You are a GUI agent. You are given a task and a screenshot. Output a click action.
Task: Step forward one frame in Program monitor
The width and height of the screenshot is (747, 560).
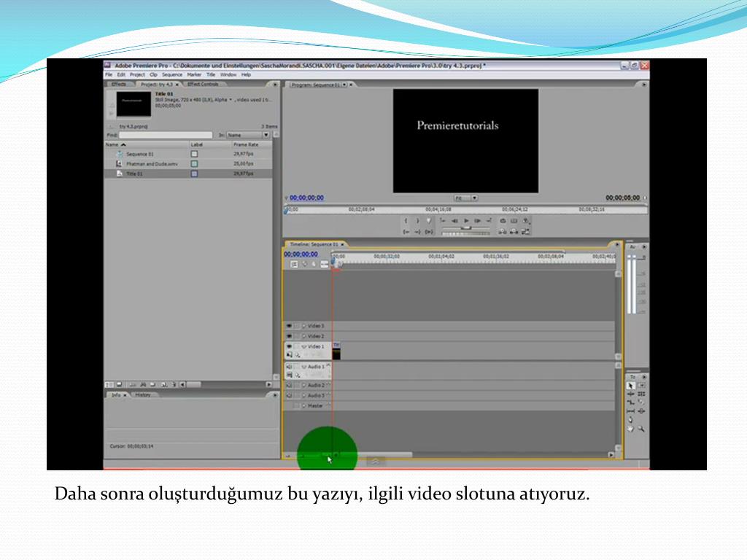click(x=477, y=220)
